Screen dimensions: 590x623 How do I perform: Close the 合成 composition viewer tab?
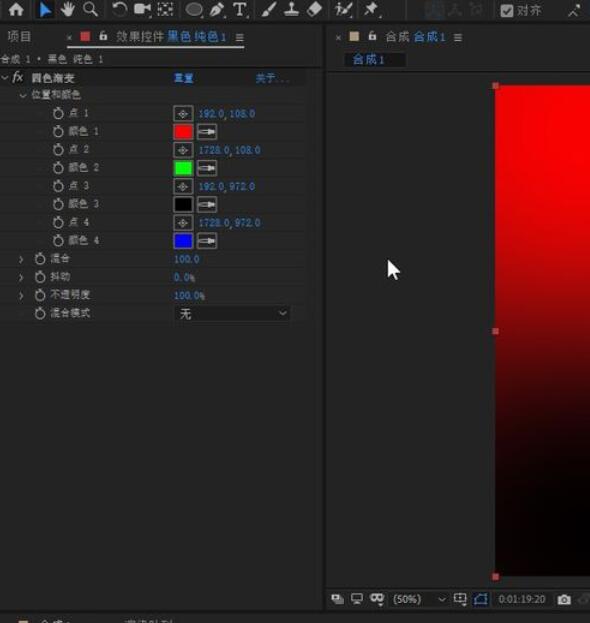(338, 38)
